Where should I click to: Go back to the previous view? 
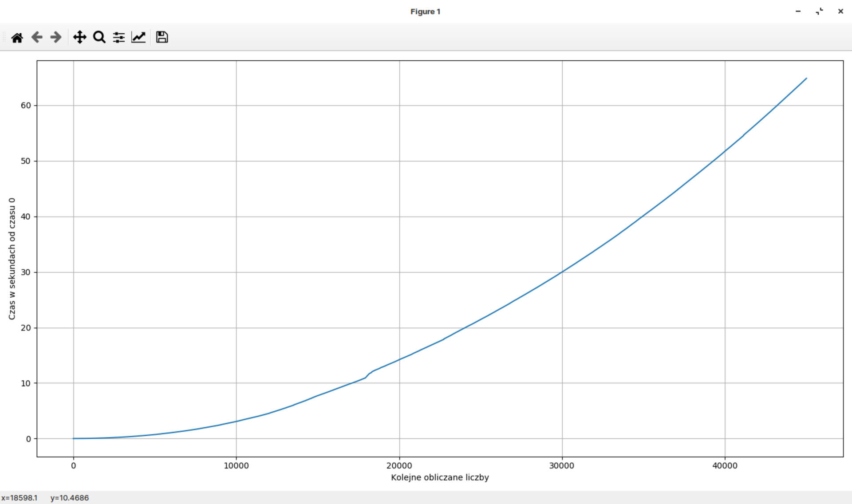click(x=37, y=37)
